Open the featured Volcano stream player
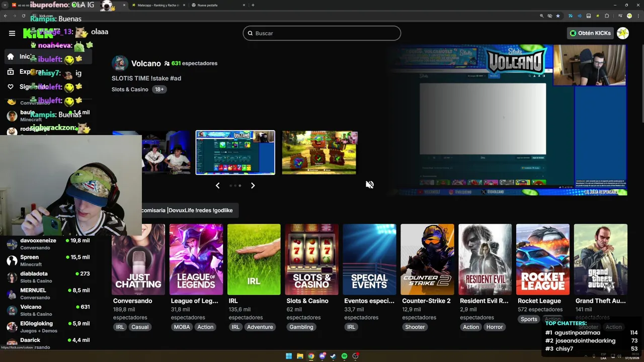Screen dimensions: 644x362 click(x=509, y=120)
